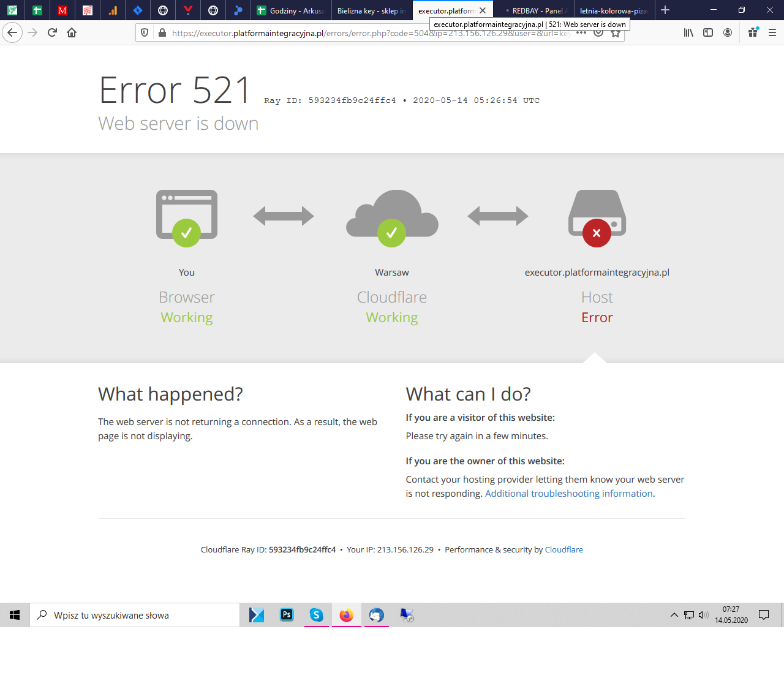
Task: Open a new browser tab
Action: click(x=665, y=10)
